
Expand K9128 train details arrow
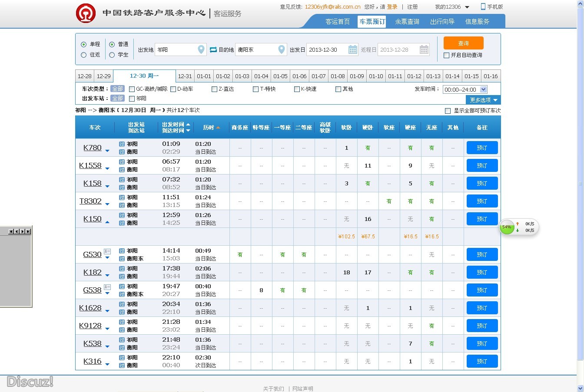click(x=107, y=329)
